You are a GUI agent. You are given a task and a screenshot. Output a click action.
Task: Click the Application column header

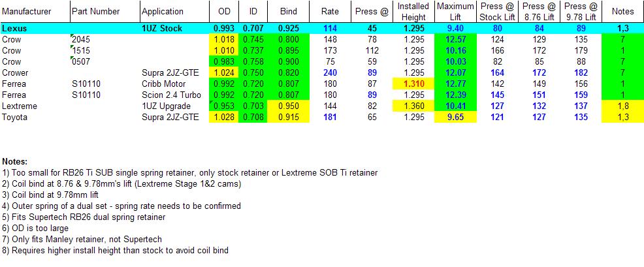(174, 12)
